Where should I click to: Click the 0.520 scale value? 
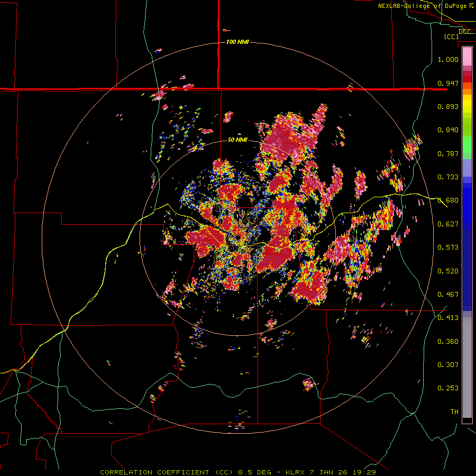(448, 271)
